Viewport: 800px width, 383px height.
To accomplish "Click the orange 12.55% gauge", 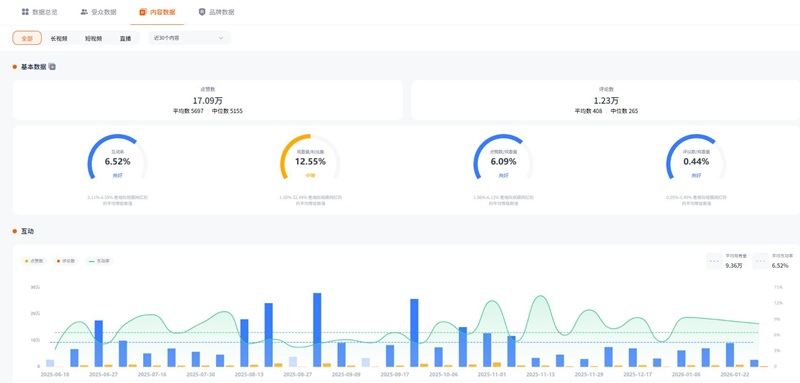I will point(310,158).
